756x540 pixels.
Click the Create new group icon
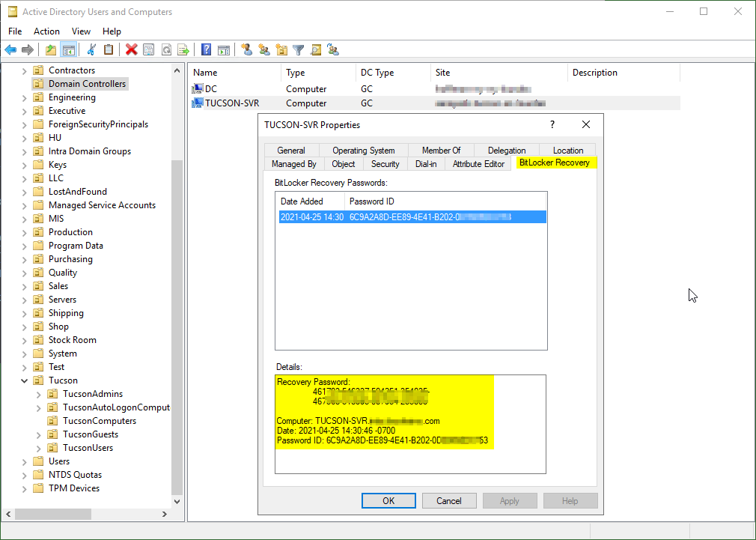264,49
